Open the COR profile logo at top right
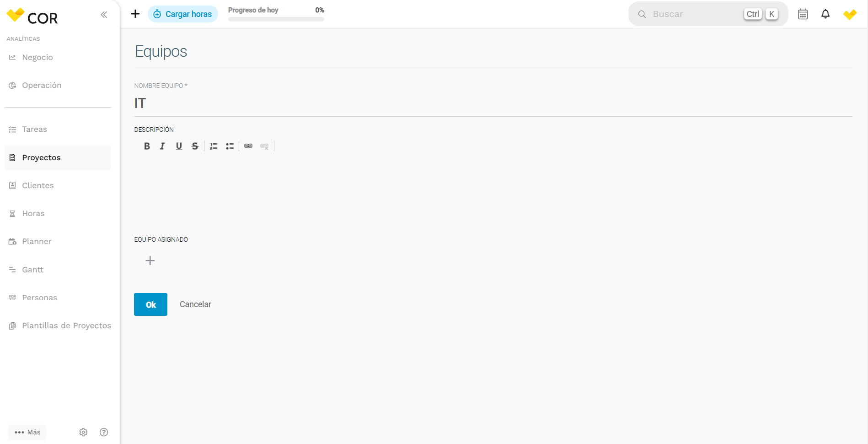The image size is (868, 444). [850, 14]
